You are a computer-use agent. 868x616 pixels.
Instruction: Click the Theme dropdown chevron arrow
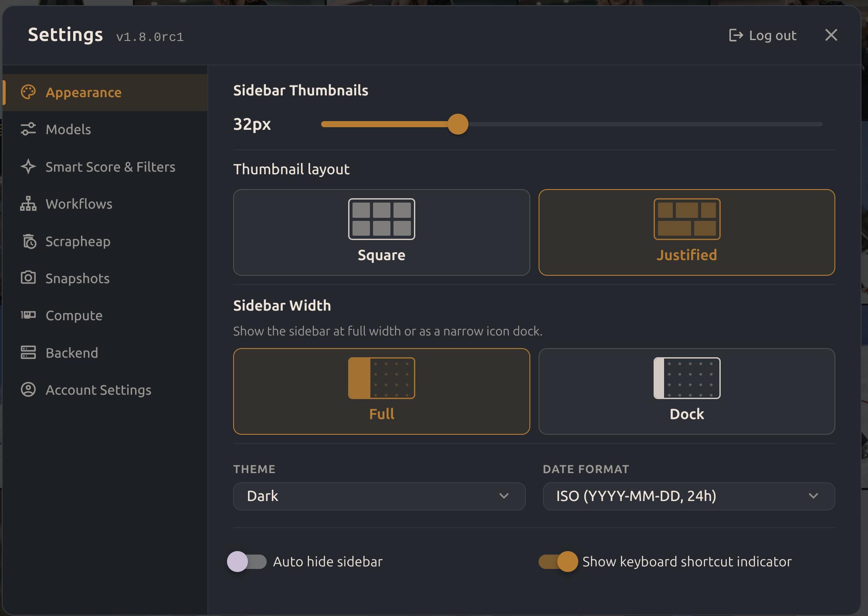point(504,496)
